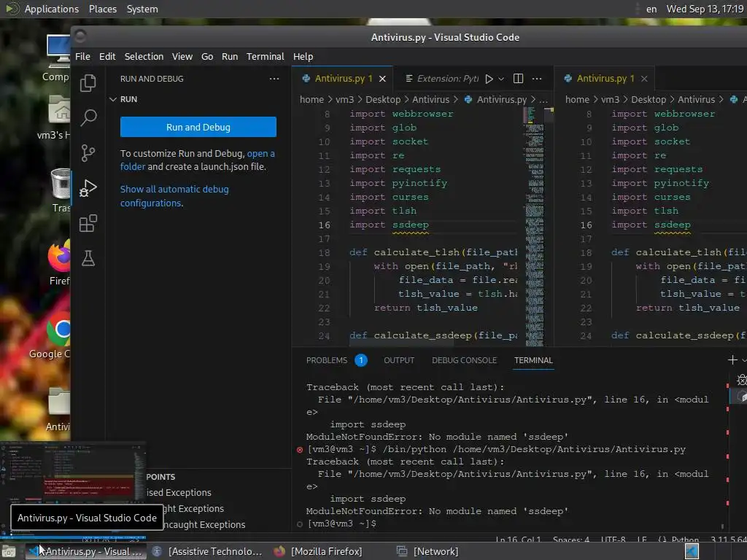Switch to the OUTPUT panel tab
Screen dimensions: 747x560
click(x=399, y=360)
